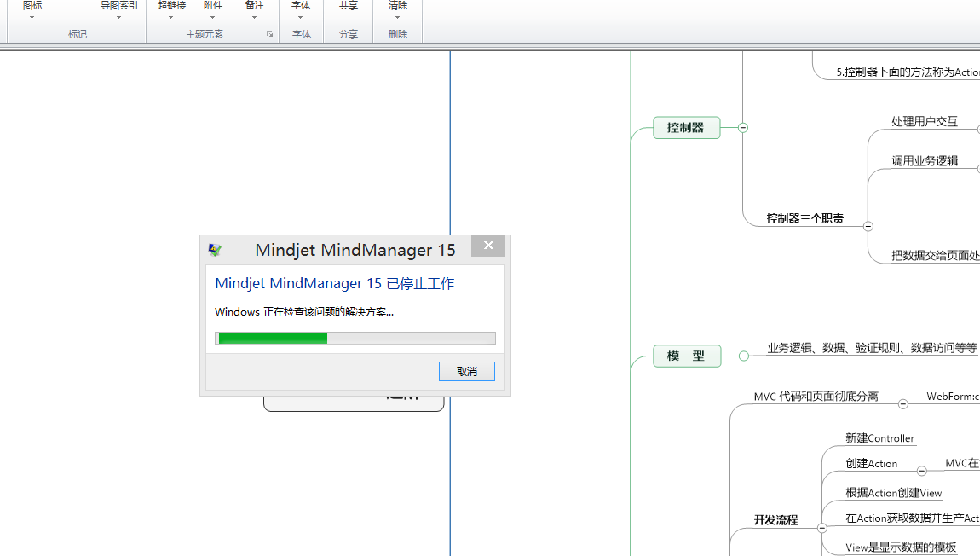Select 业务逻辑、数据、验证规则 subtopic text

click(872, 348)
